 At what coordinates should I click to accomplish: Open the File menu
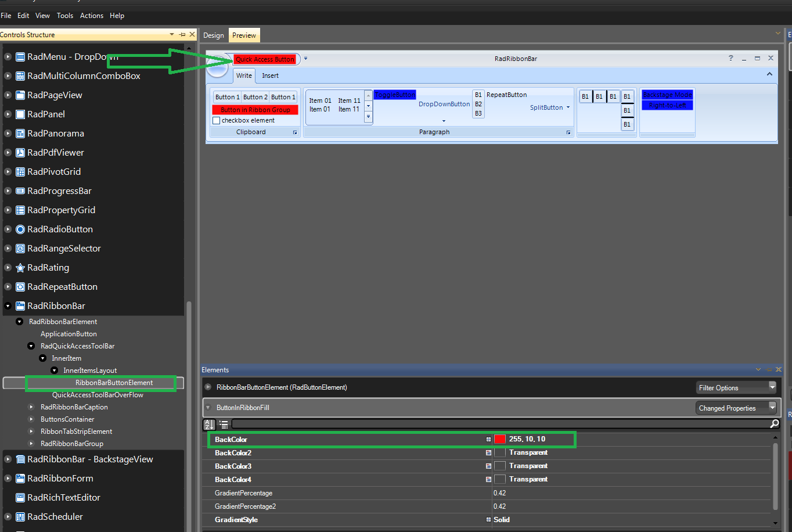[x=6, y=16]
